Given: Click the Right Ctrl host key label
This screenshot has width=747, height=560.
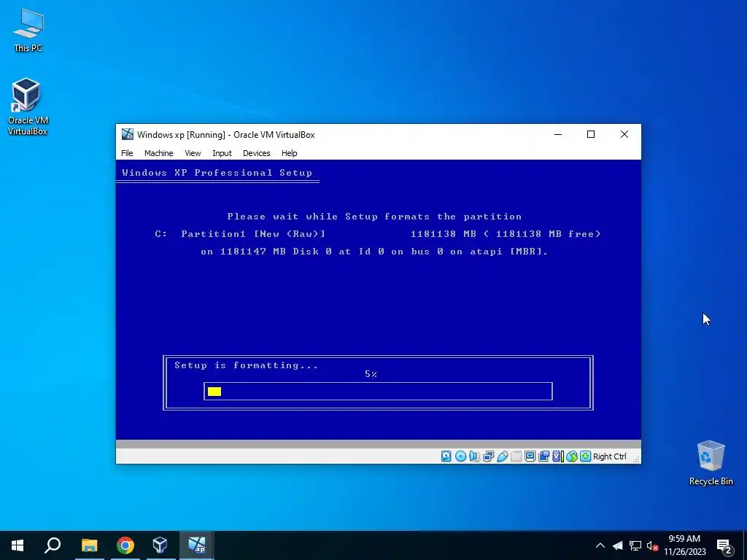Looking at the screenshot, I should pos(609,456).
